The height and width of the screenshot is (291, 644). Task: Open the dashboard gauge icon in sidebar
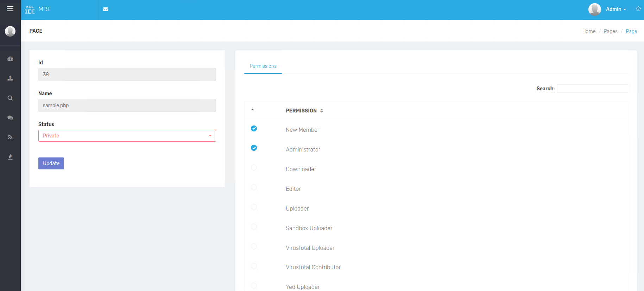tap(10, 59)
